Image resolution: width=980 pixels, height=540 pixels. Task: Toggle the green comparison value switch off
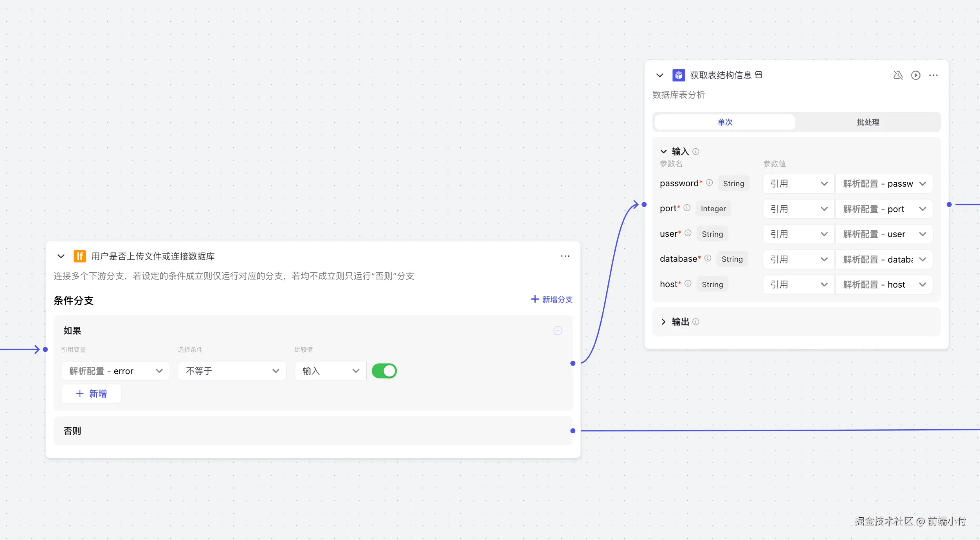(384, 371)
